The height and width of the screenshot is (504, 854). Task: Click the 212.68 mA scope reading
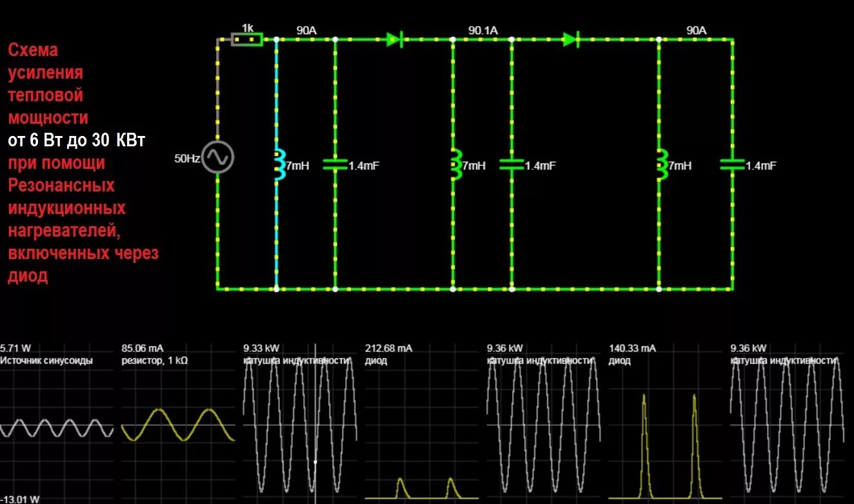(389, 348)
